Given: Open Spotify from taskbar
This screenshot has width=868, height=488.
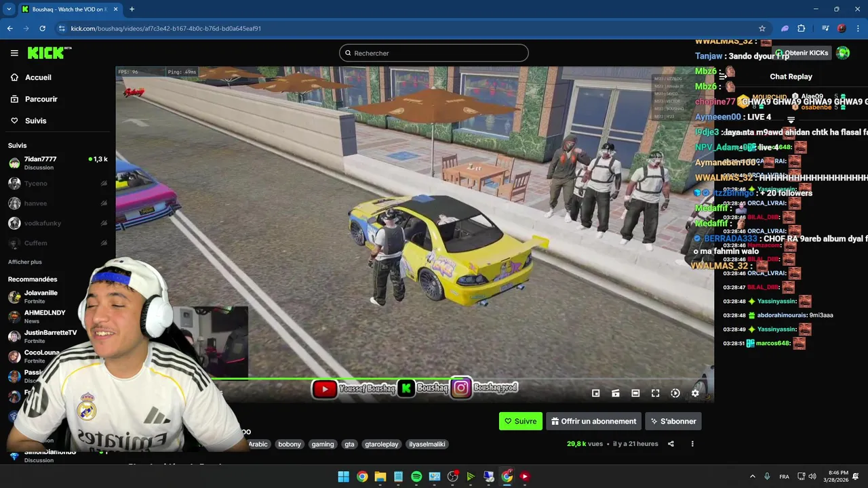Looking at the screenshot, I should point(416,476).
